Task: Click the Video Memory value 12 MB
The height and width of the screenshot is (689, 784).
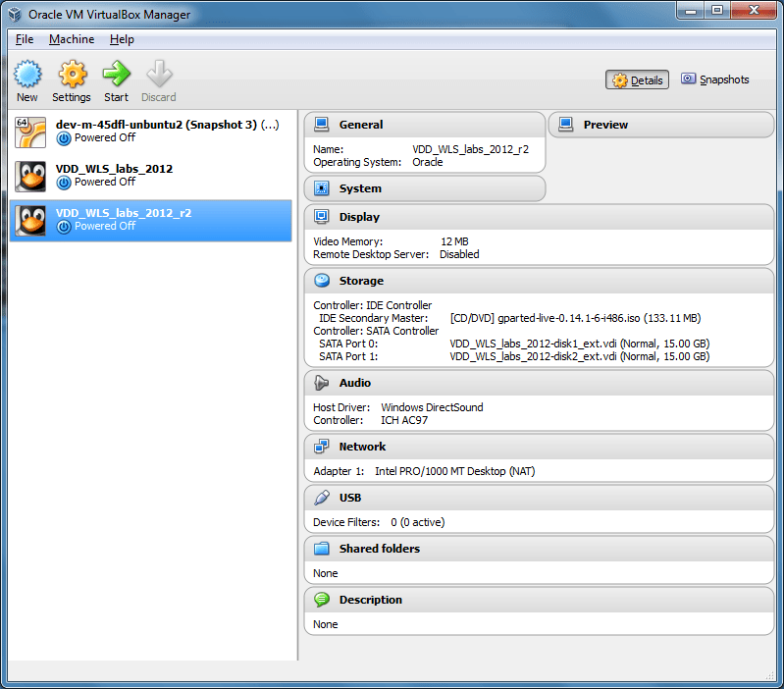Action: coord(454,241)
